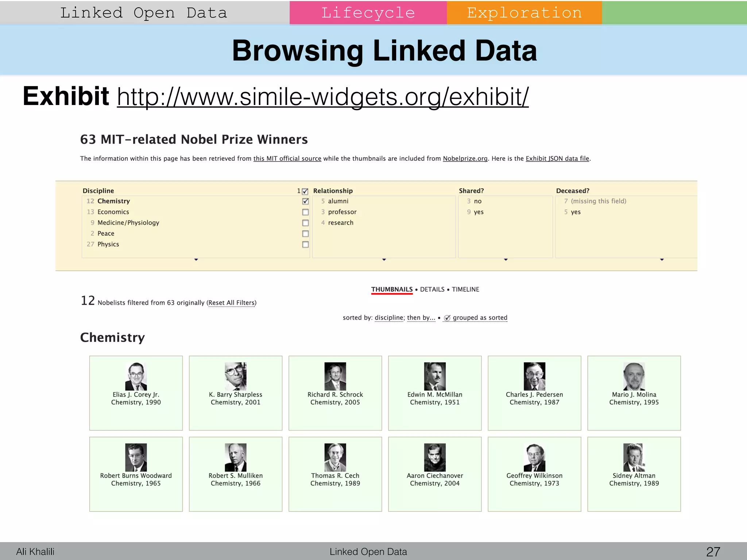Click Reset All Filters link
This screenshot has height=560, width=747.
click(231, 303)
